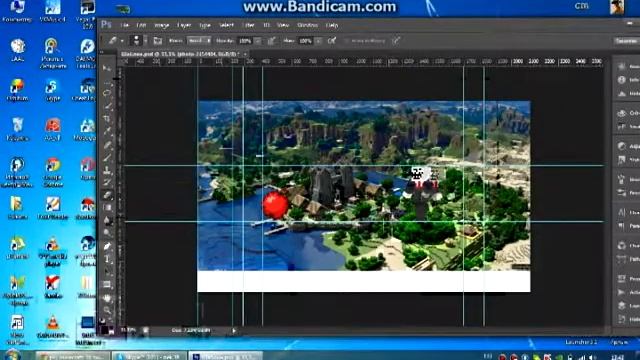Toggle the airbrush mode button

(x=332, y=40)
